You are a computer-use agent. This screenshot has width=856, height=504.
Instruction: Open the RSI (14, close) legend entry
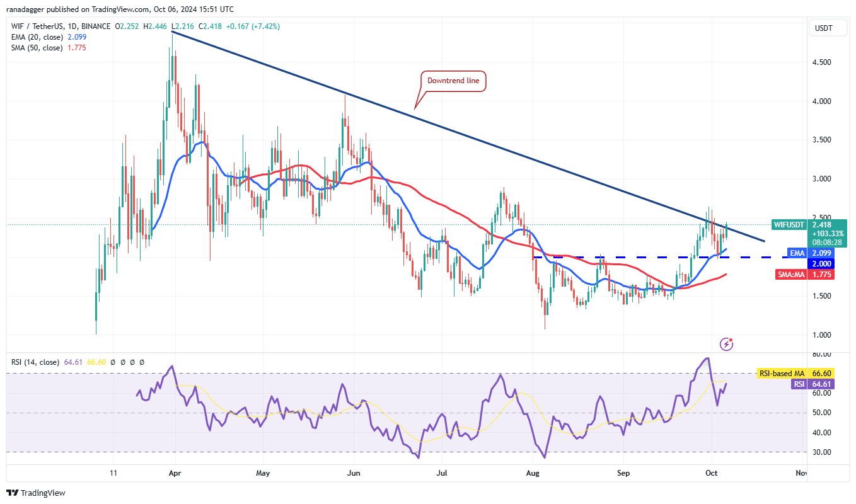point(35,362)
